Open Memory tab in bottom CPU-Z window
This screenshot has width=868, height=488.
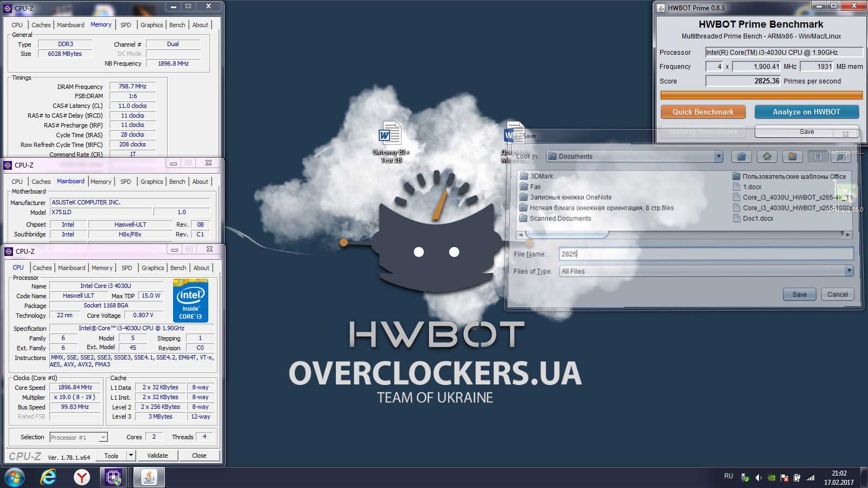pyautogui.click(x=102, y=268)
